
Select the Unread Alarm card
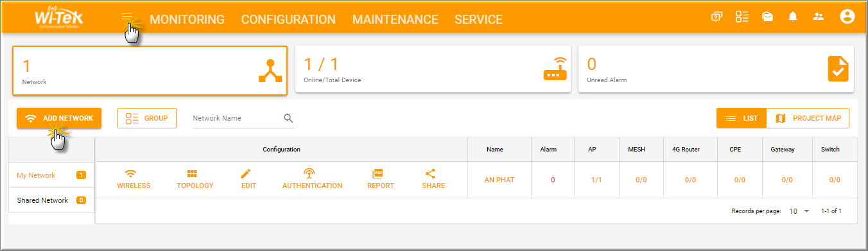pos(716,69)
